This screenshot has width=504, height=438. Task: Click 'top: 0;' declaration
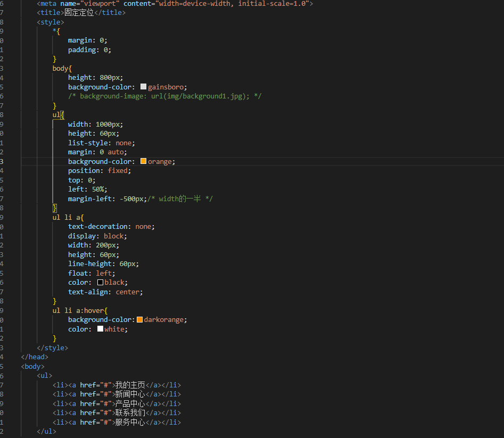[x=81, y=180]
